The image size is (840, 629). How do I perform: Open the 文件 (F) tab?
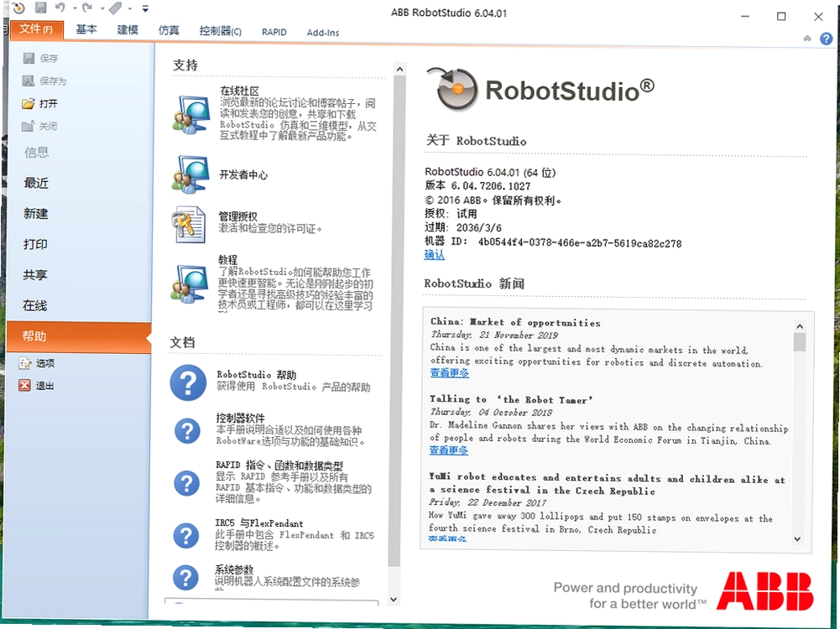click(x=36, y=29)
